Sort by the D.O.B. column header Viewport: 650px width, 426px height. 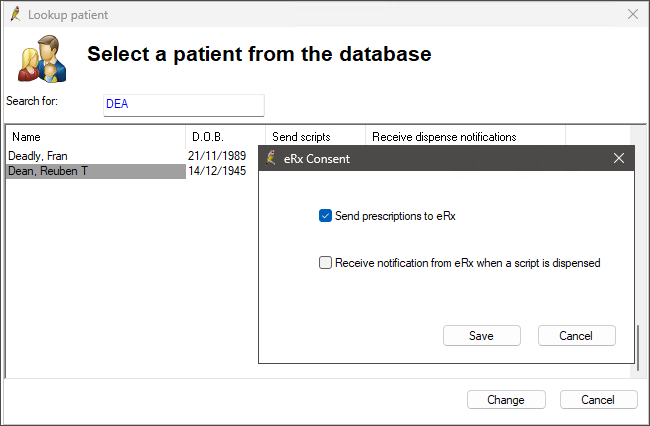[x=226, y=137]
